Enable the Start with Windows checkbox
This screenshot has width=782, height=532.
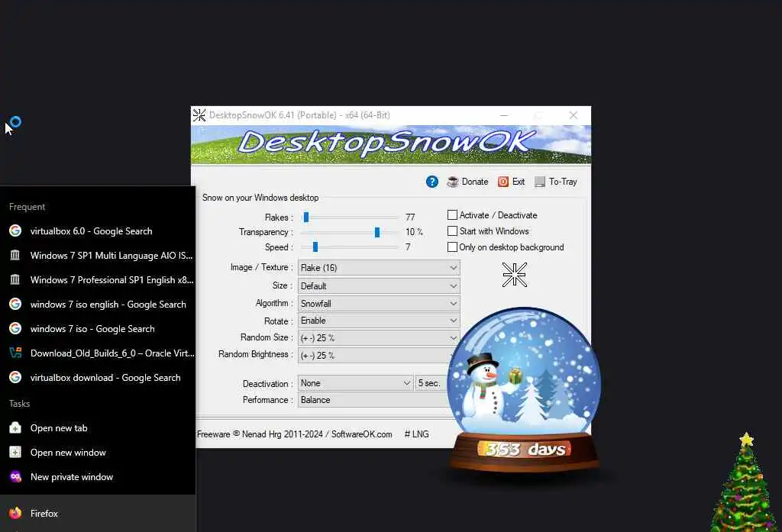(x=452, y=231)
